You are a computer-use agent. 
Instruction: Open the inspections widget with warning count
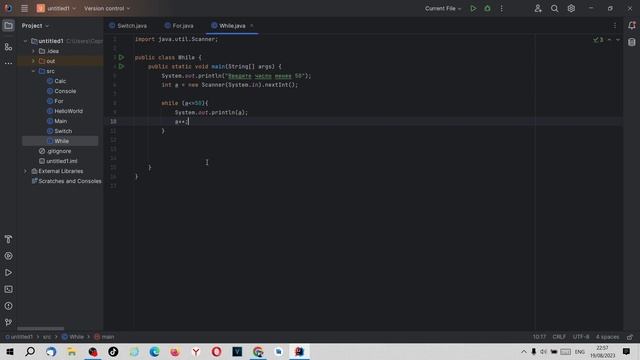pyautogui.click(x=598, y=40)
